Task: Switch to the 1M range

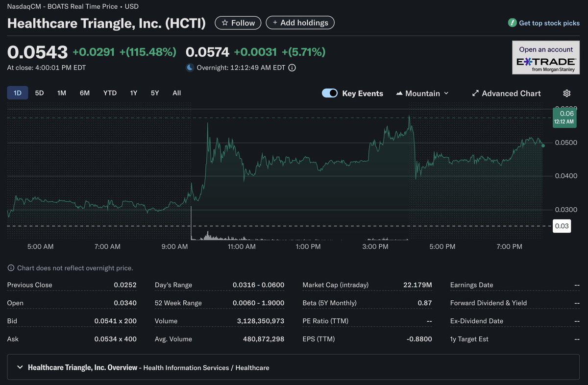Action: (x=62, y=93)
